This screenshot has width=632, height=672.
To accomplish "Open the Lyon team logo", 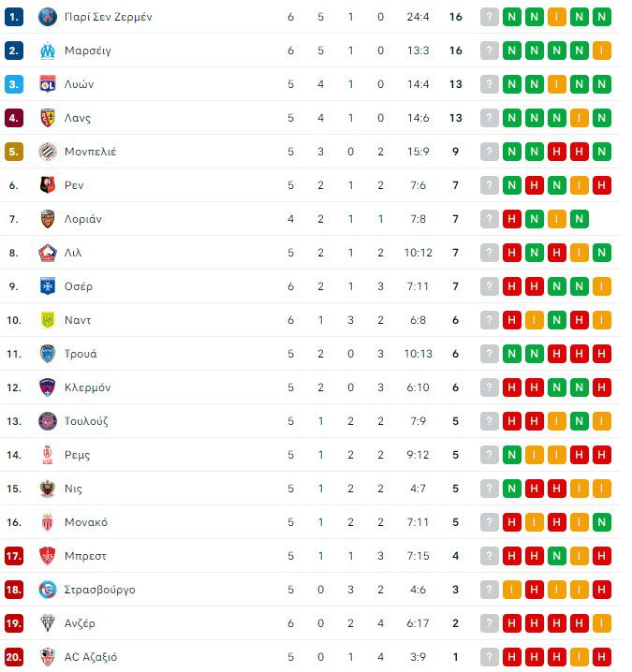I will pos(48,84).
